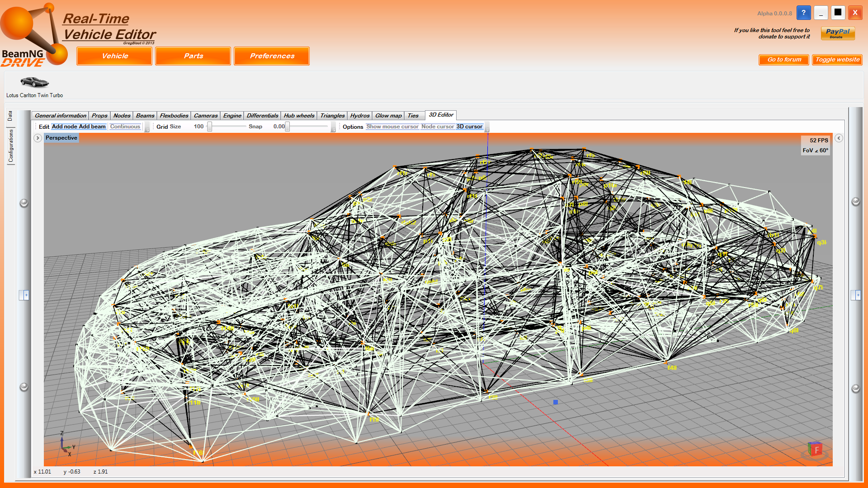Click the Grid Size slider handle
The width and height of the screenshot is (868, 488).
[x=210, y=127]
